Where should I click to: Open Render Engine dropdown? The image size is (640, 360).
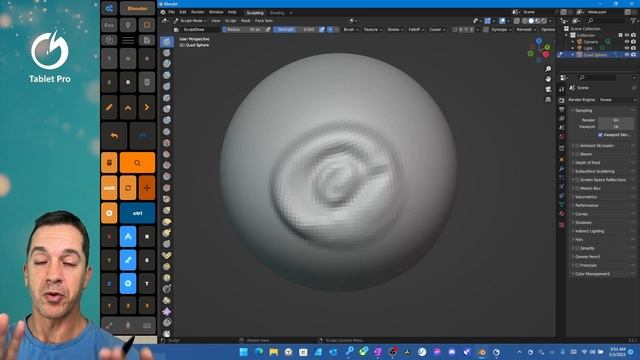(x=618, y=100)
